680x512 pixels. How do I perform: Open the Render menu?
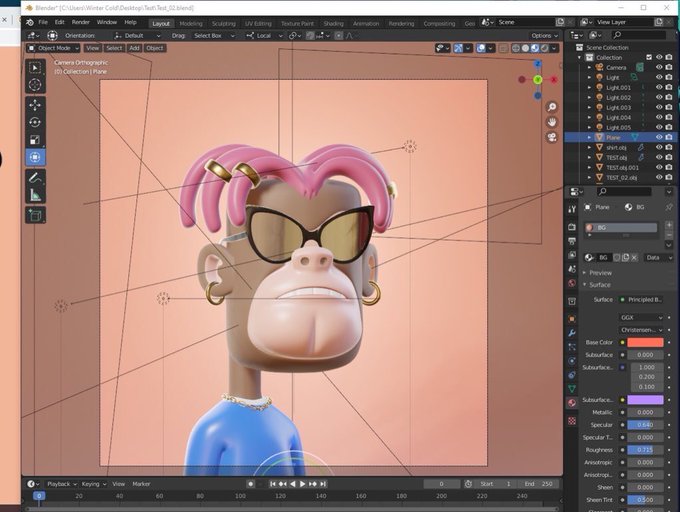point(80,22)
